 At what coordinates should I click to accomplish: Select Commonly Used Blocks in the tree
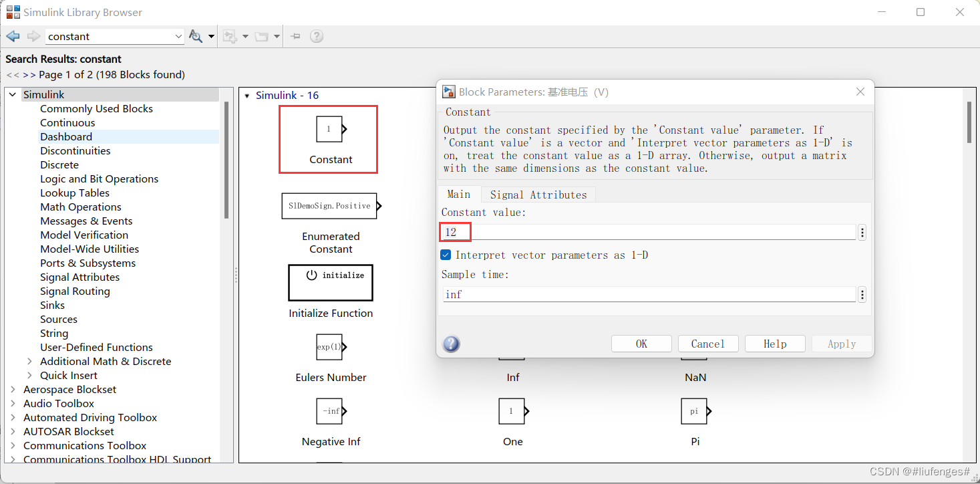(x=96, y=108)
